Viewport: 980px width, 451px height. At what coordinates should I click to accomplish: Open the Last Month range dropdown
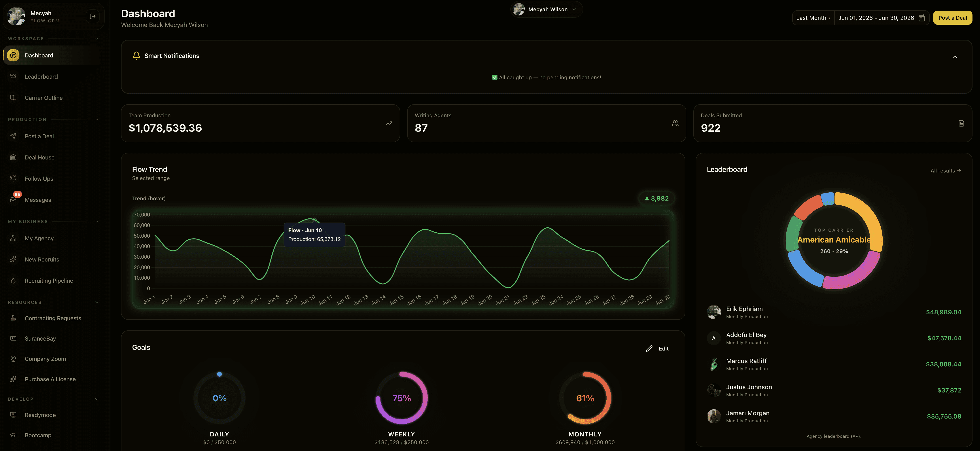pyautogui.click(x=813, y=18)
